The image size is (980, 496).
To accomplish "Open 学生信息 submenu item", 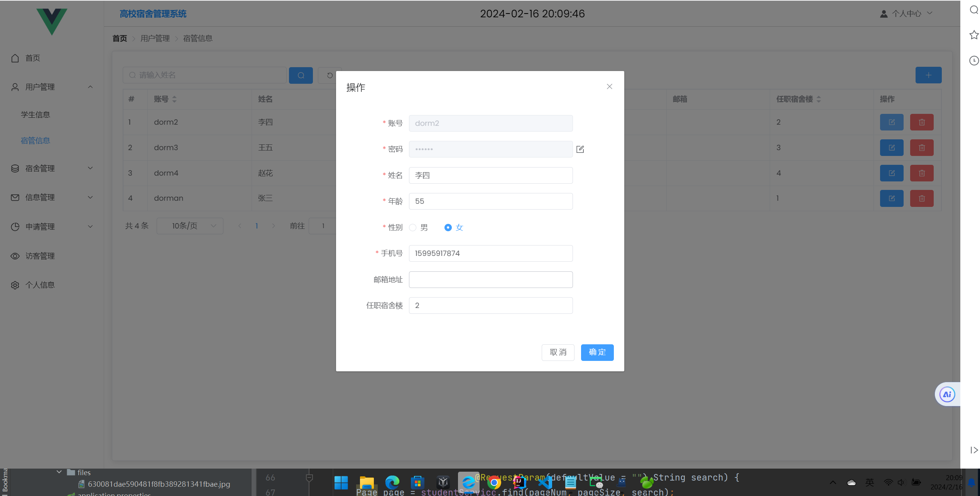I will click(35, 115).
